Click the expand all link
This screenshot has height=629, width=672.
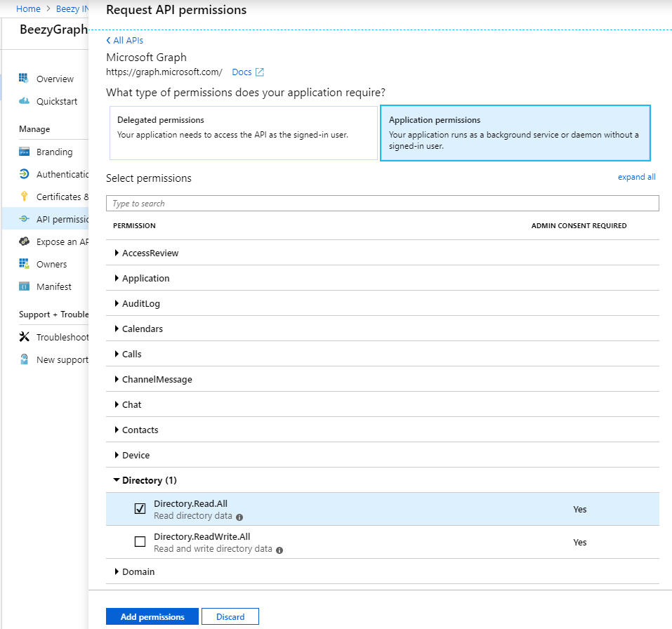pyautogui.click(x=636, y=177)
